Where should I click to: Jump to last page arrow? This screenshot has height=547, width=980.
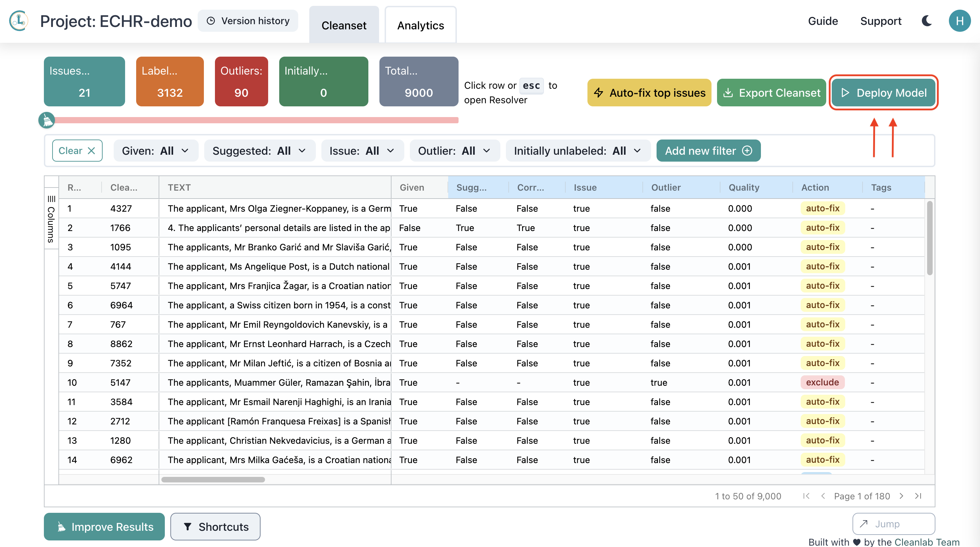918,496
